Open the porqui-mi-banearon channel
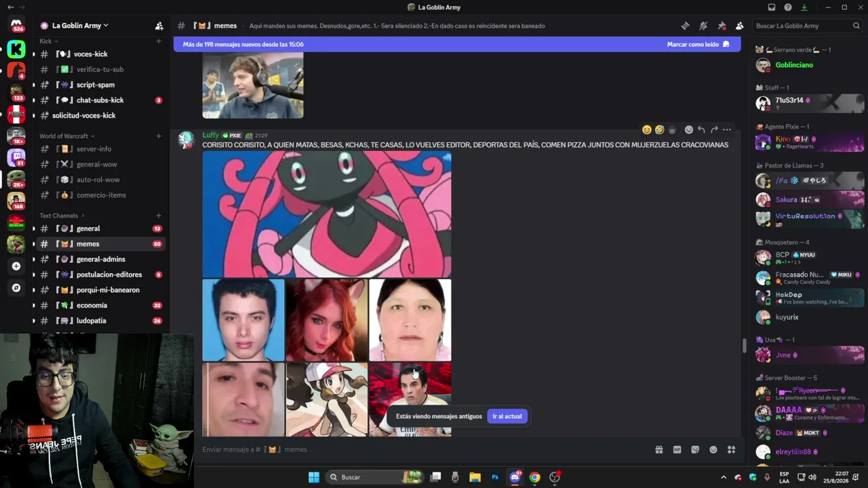The width and height of the screenshot is (868, 488). coord(100,290)
